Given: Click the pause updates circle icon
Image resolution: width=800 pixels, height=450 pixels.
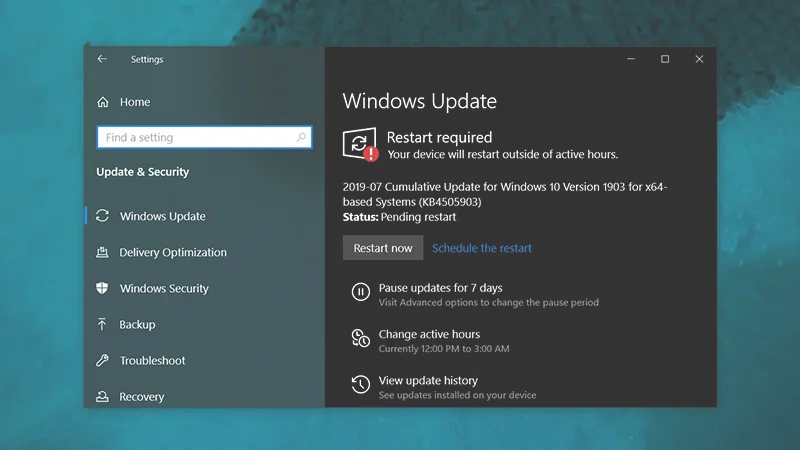Looking at the screenshot, I should [x=361, y=292].
